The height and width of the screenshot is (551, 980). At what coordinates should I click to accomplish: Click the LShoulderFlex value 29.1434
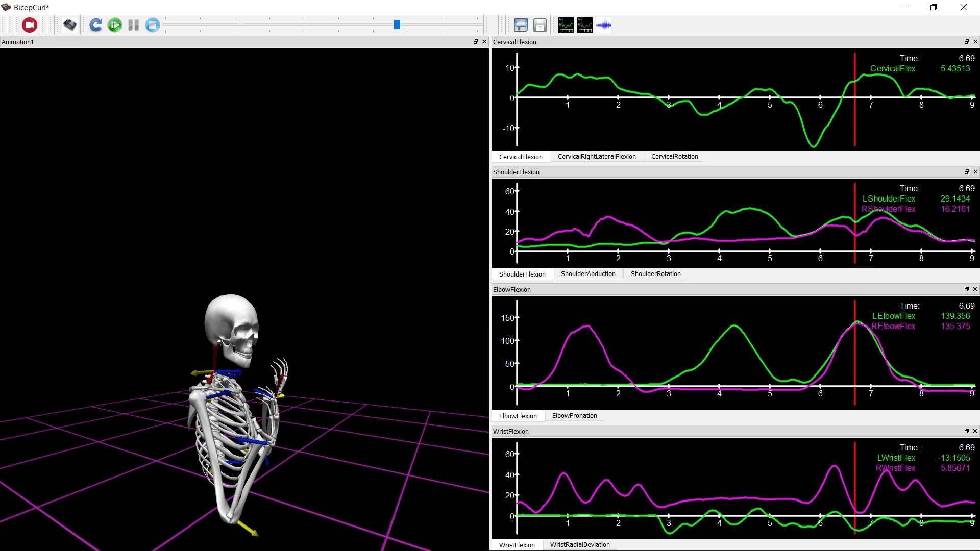coord(955,198)
